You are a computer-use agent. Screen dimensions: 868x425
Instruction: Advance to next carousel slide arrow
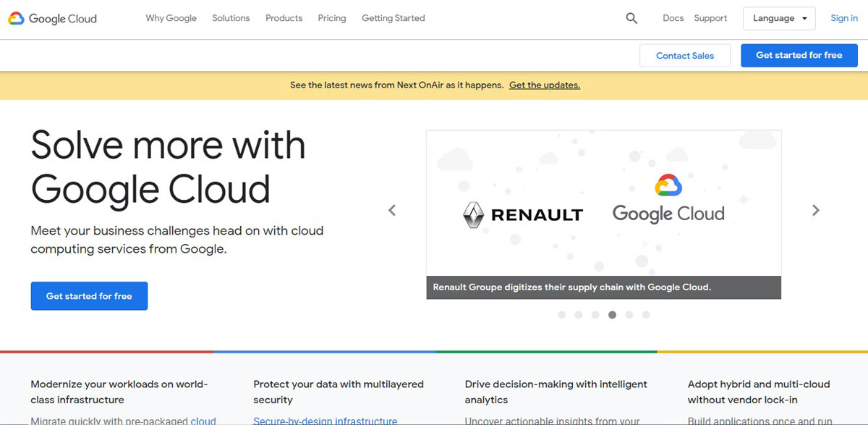tap(816, 210)
